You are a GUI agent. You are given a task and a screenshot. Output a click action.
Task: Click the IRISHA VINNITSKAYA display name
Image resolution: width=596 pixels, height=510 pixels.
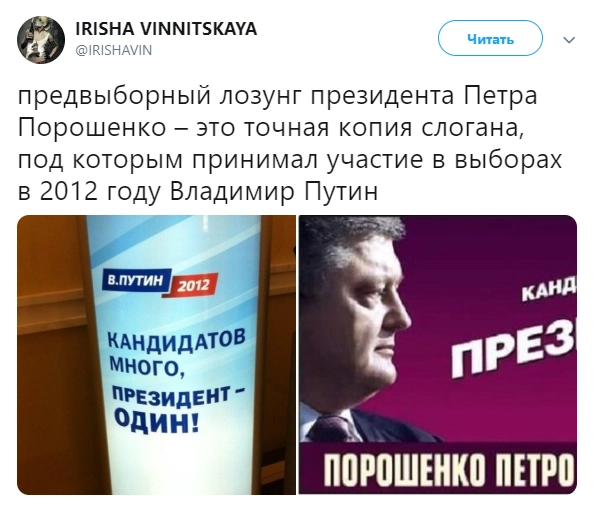point(166,29)
